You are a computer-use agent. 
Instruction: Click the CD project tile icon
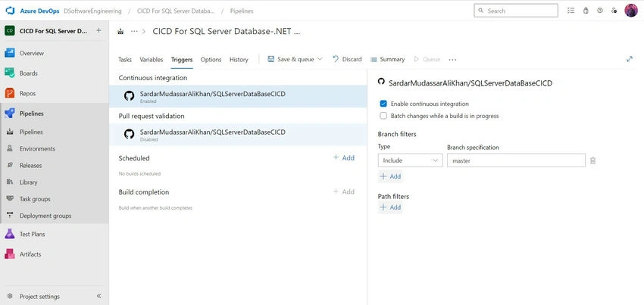click(9, 31)
